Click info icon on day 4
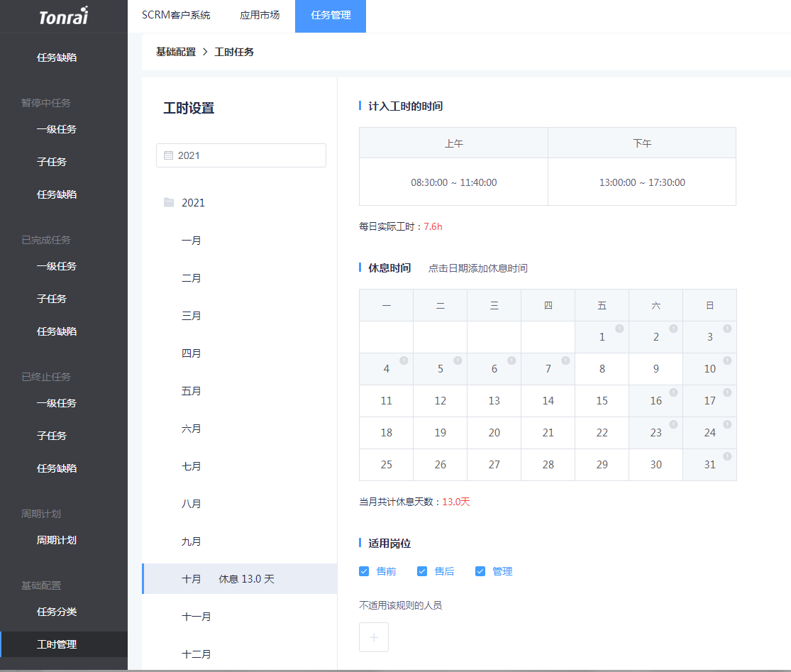The height and width of the screenshot is (672, 791). [x=404, y=360]
